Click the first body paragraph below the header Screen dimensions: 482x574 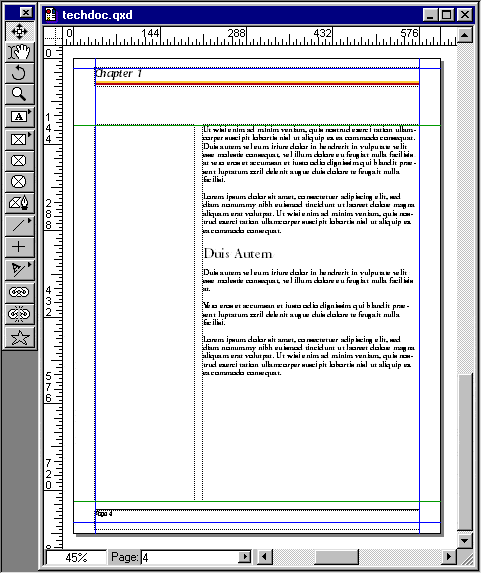tap(309, 154)
